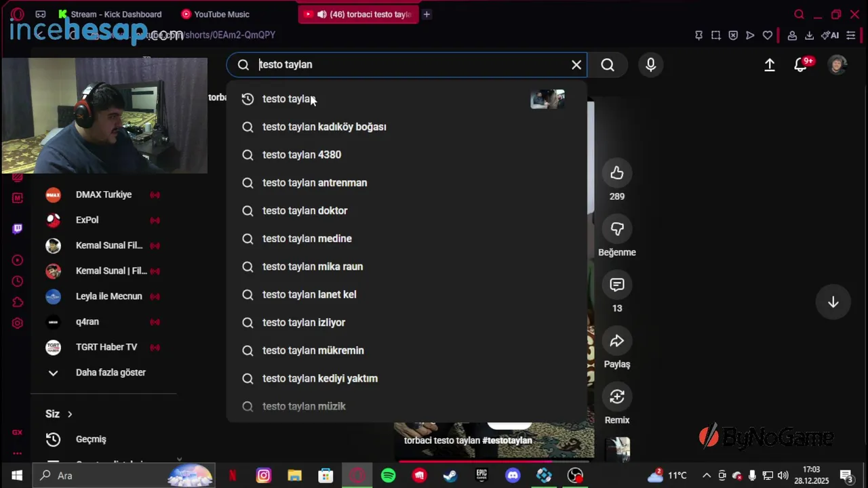
Task: Open the browser downloads icon
Action: [810, 35]
